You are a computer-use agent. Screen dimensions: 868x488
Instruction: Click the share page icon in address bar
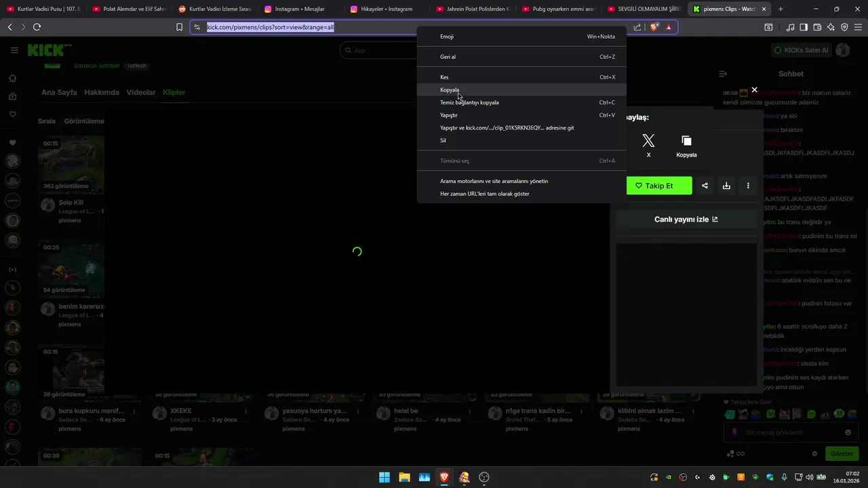pos(637,27)
